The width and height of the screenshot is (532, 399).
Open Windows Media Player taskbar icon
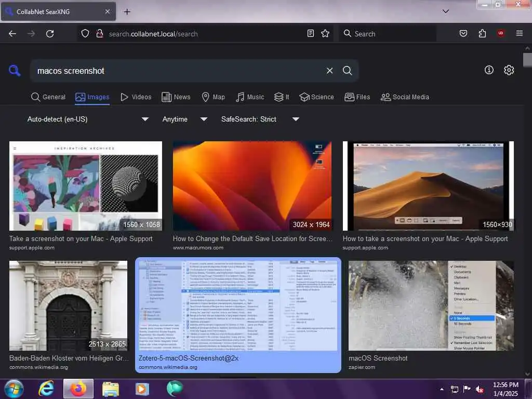tap(142, 389)
